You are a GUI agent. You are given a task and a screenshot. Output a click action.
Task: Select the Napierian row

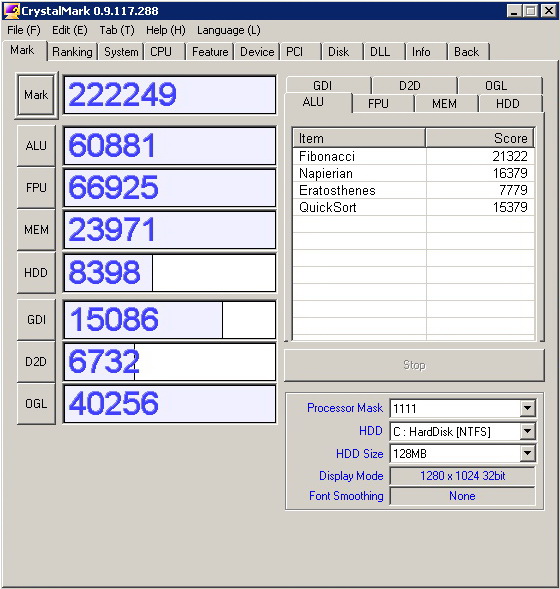(x=414, y=173)
